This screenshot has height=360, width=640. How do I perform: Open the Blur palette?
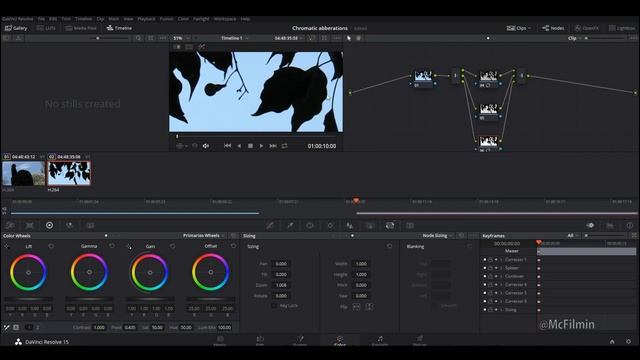(x=350, y=225)
